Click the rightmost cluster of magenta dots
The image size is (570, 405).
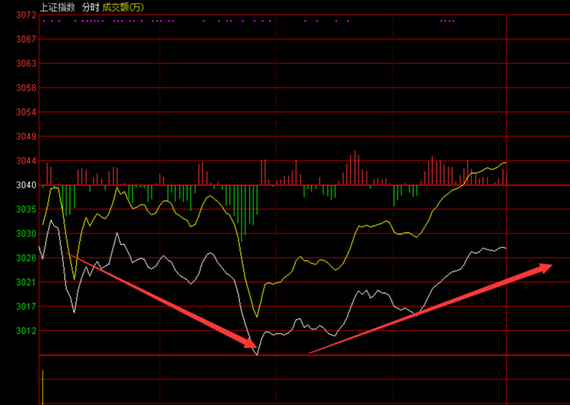pyautogui.click(x=447, y=21)
